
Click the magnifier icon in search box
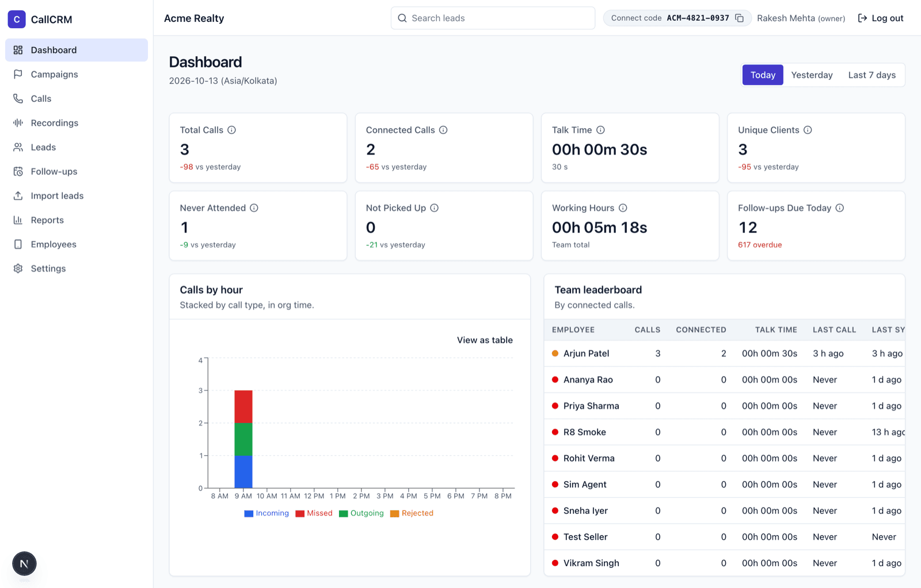coord(402,18)
